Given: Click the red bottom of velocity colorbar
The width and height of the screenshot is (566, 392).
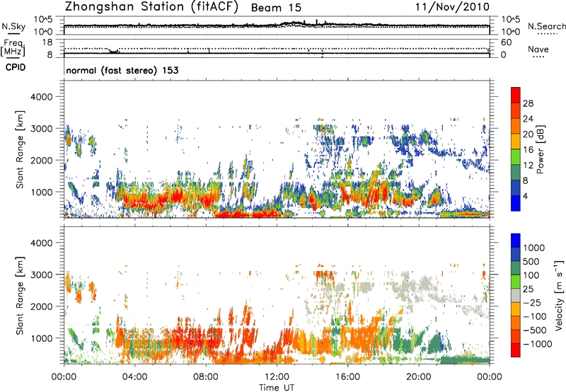Looking at the screenshot, I should [x=516, y=350].
